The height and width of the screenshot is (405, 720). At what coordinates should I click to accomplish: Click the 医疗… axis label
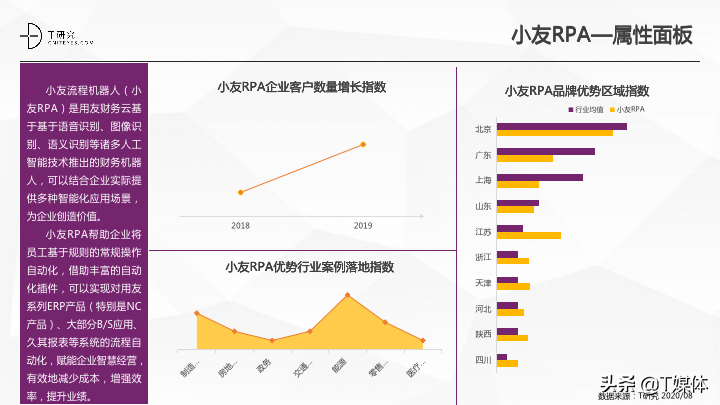point(416,369)
